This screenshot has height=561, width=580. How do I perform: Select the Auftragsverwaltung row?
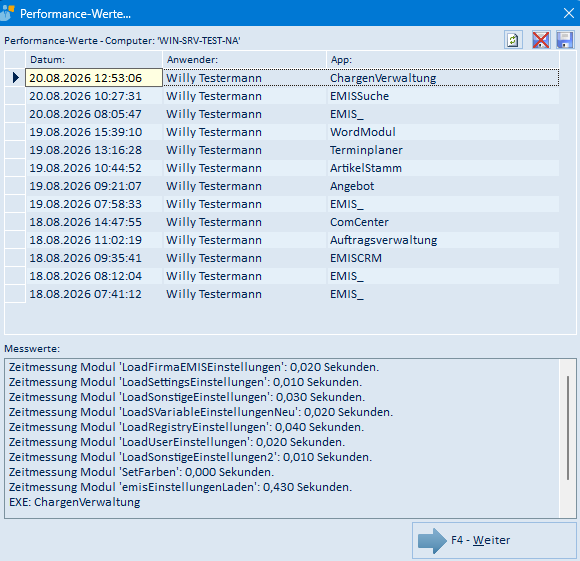pos(292,240)
